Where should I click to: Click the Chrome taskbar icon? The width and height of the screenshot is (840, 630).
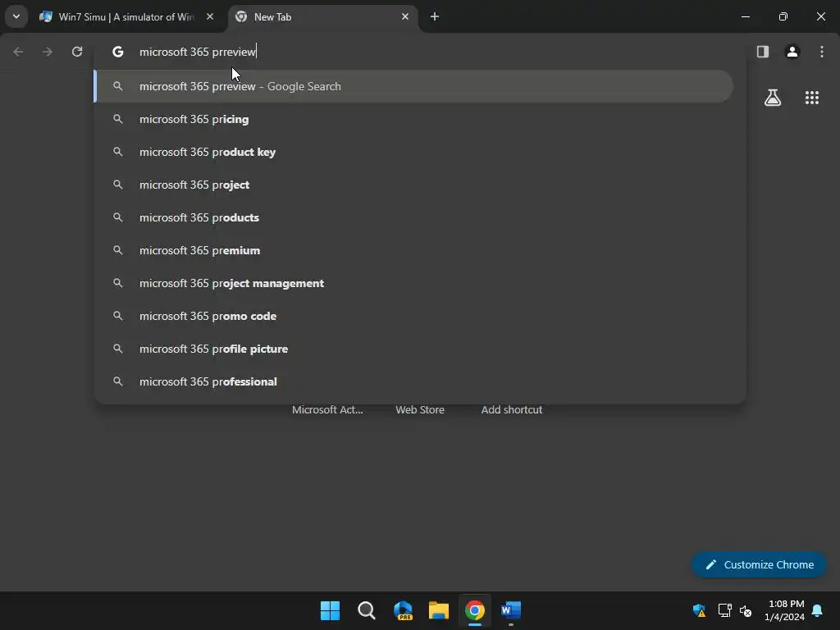475,610
